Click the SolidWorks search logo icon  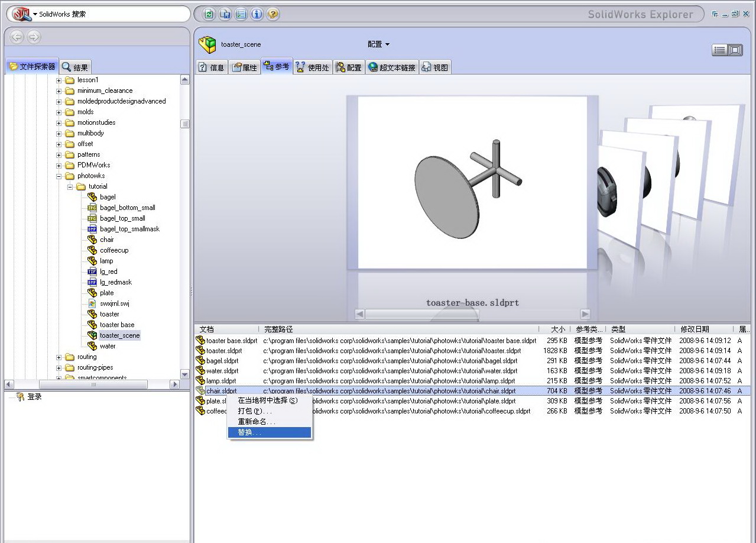[21, 14]
